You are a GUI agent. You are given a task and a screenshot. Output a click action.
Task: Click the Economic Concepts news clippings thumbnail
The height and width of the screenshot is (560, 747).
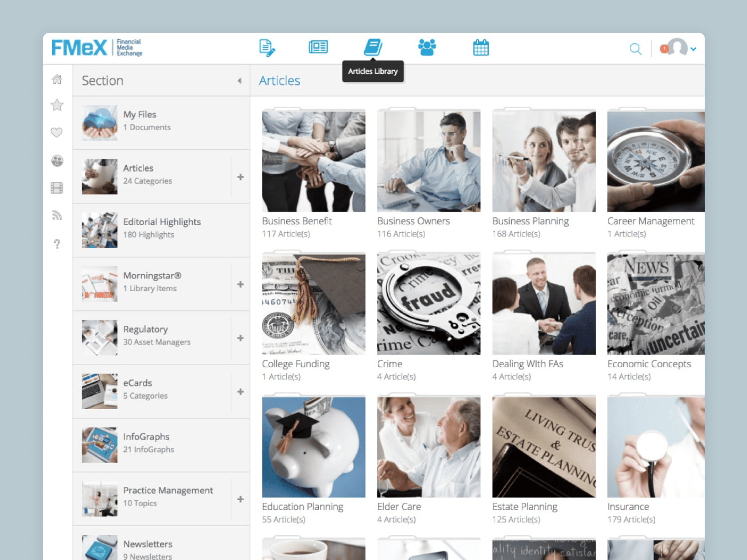[656, 304]
